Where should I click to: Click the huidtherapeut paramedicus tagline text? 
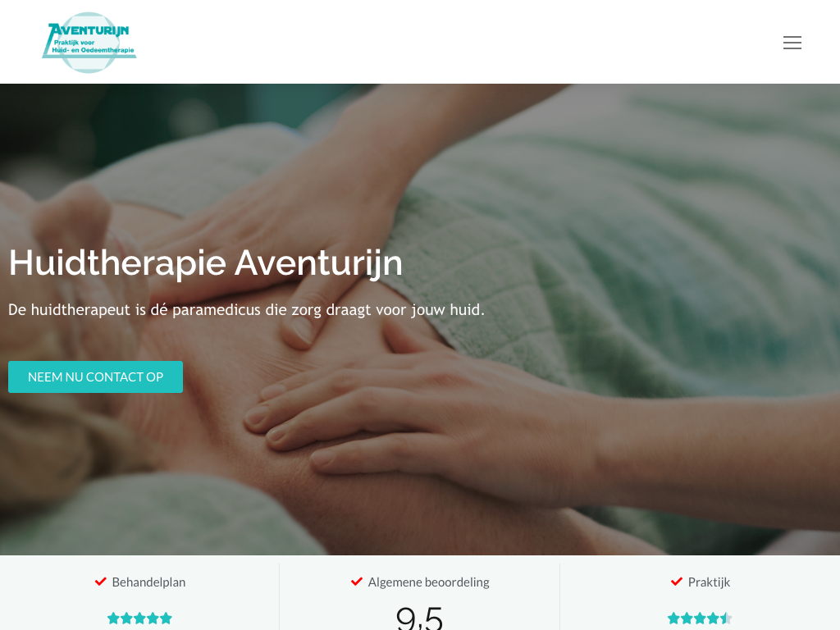click(246, 309)
